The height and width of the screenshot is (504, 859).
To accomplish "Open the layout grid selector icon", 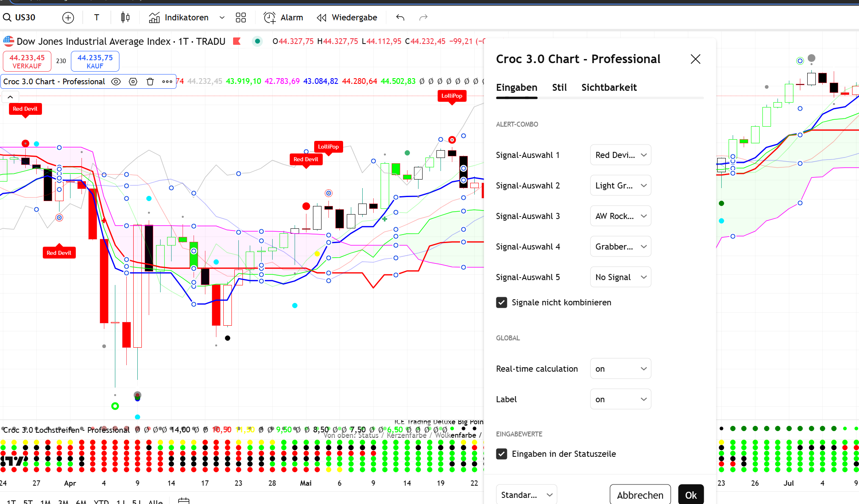I will (241, 18).
